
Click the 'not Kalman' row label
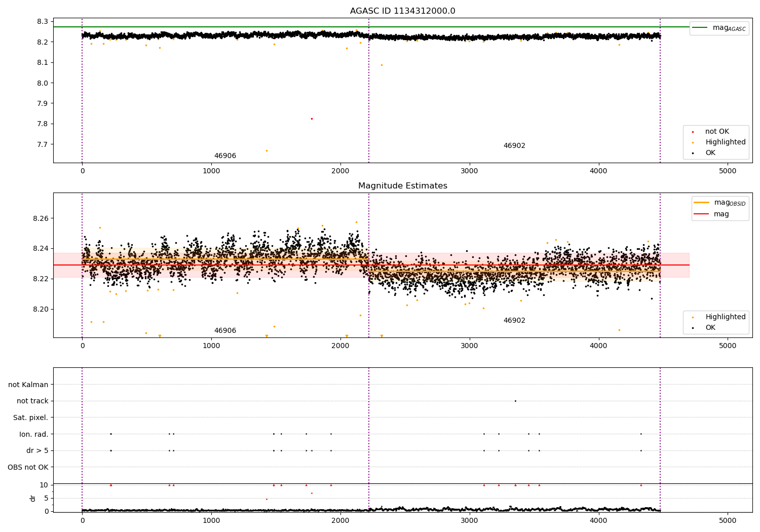(28, 385)
